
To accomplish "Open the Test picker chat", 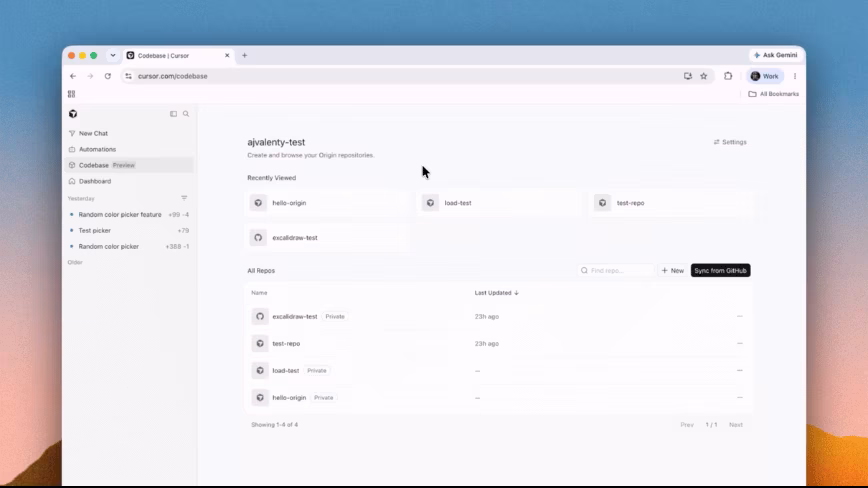I will (129, 231).
